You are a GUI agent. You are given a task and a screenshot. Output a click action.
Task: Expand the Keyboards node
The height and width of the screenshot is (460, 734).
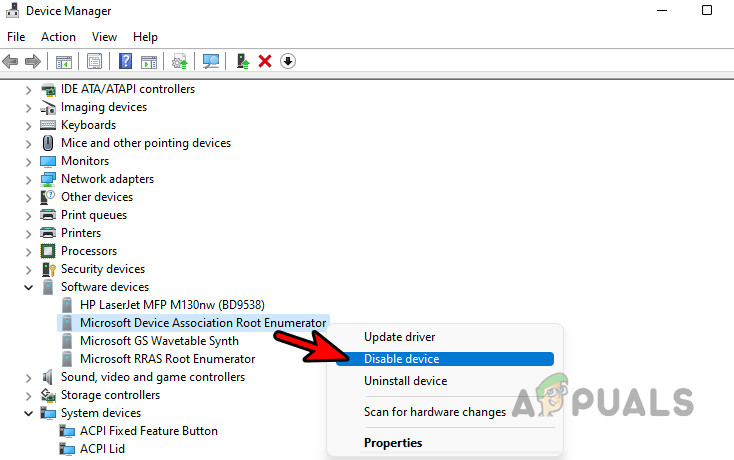click(x=29, y=125)
